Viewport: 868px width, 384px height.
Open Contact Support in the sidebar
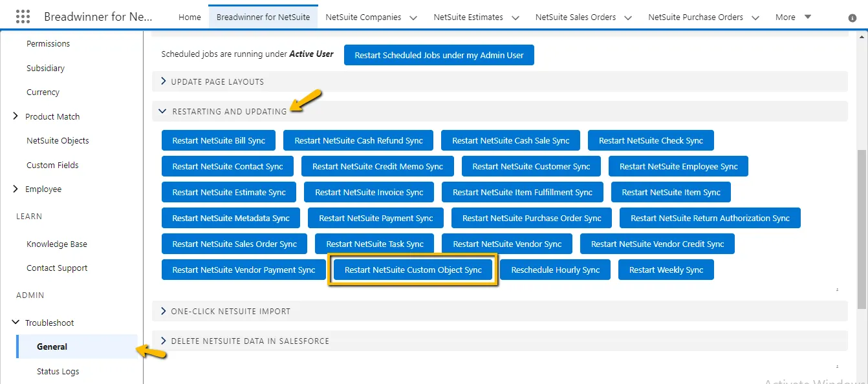pyautogui.click(x=57, y=268)
